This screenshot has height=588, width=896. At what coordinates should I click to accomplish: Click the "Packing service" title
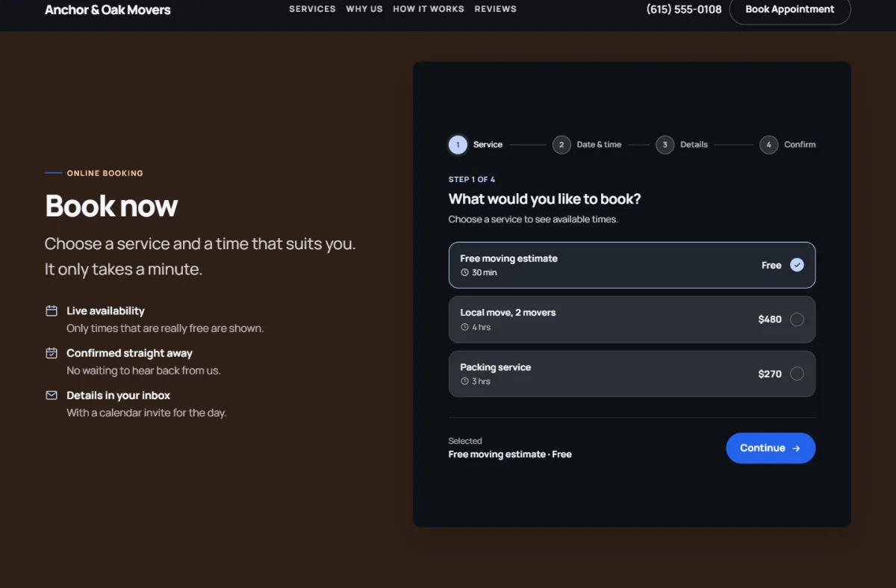tap(495, 367)
